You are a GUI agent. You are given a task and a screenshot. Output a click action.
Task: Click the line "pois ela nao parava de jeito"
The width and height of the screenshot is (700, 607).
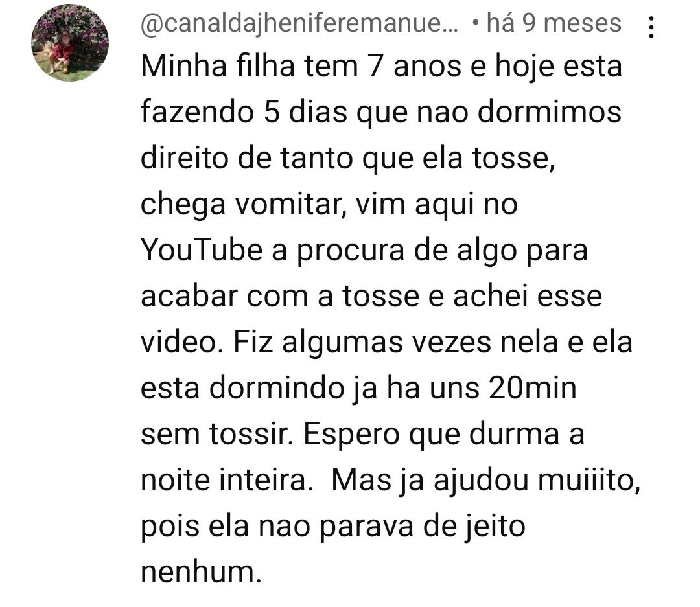click(332, 527)
